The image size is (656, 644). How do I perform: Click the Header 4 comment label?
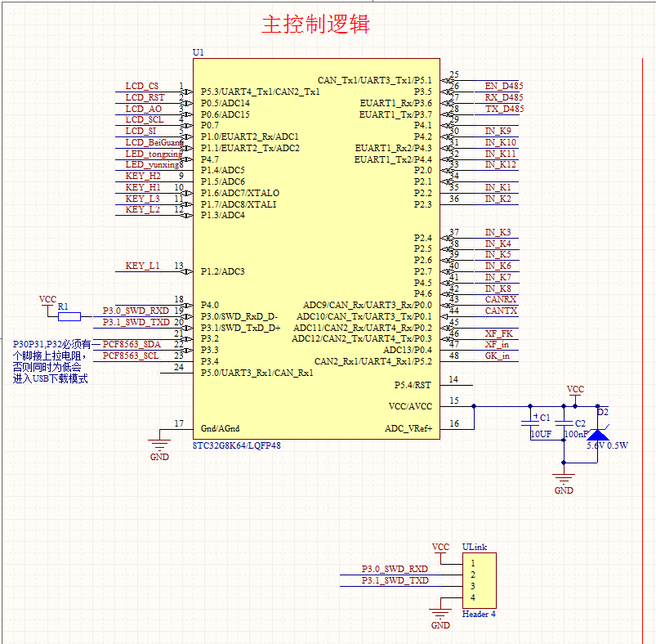[x=479, y=614]
